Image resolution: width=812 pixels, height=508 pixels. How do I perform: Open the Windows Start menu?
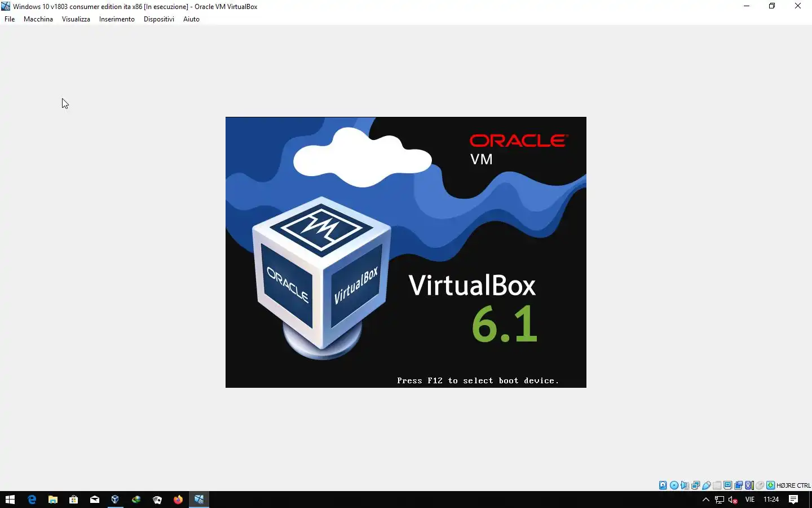10,500
